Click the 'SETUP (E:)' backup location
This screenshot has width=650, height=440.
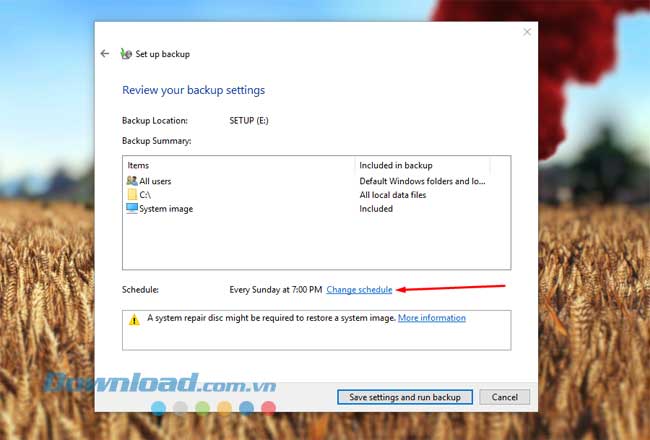249,120
